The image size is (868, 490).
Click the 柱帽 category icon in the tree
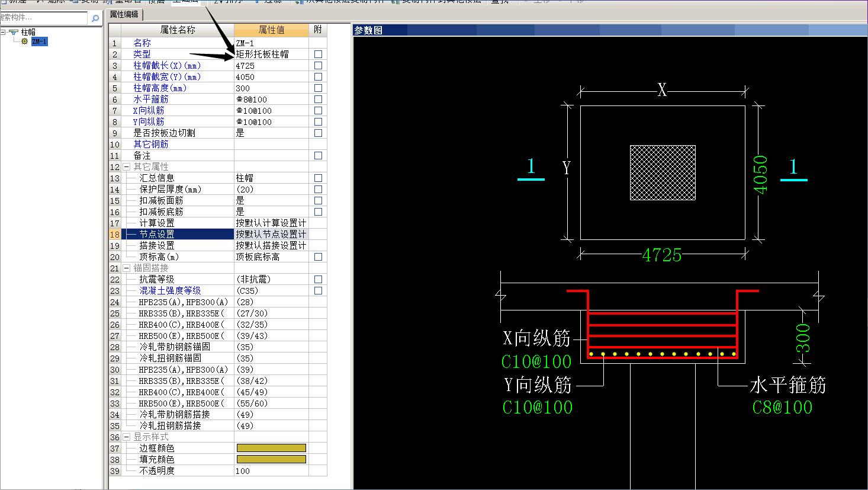tap(13, 32)
